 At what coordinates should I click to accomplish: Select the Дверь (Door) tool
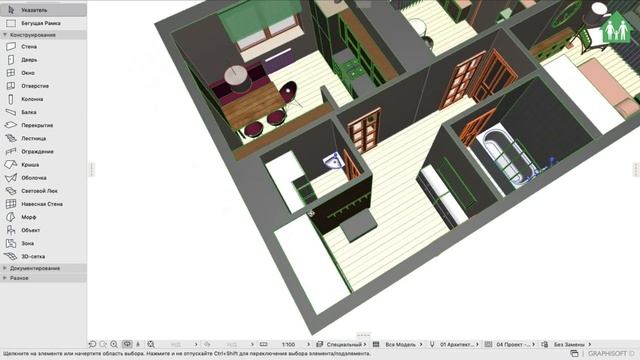43,60
